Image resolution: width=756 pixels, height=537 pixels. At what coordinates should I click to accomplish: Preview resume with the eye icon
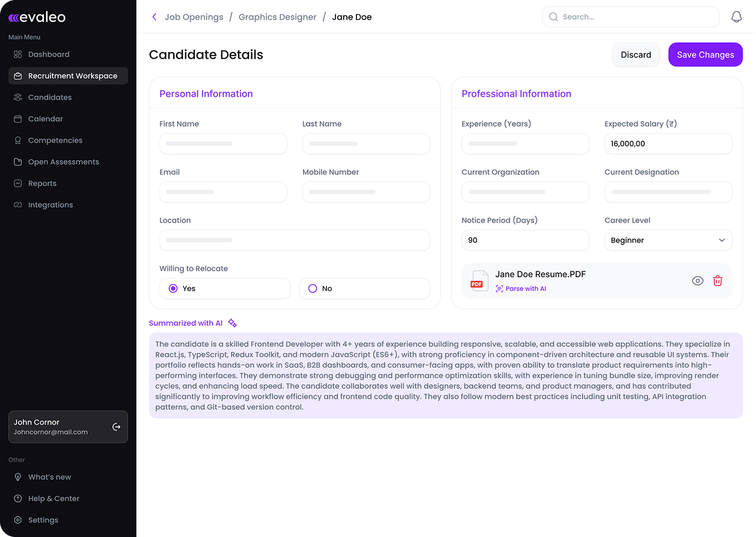(x=697, y=281)
